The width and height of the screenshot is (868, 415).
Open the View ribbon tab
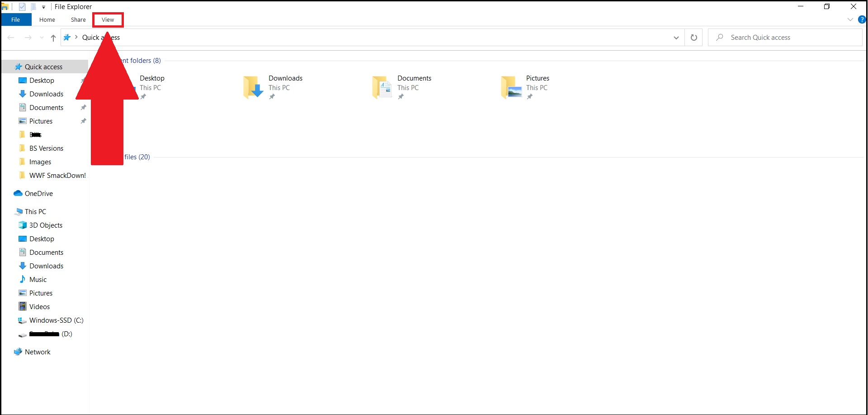[108, 20]
